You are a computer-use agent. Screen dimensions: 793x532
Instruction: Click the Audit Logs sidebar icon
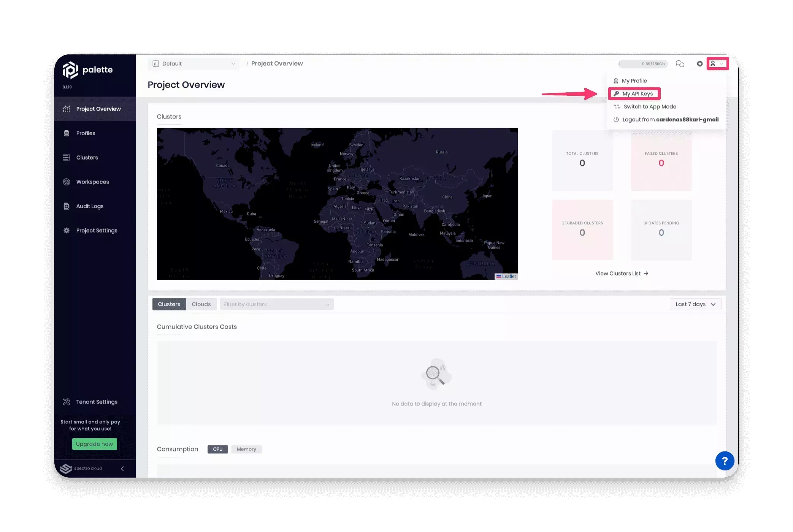pyautogui.click(x=67, y=206)
